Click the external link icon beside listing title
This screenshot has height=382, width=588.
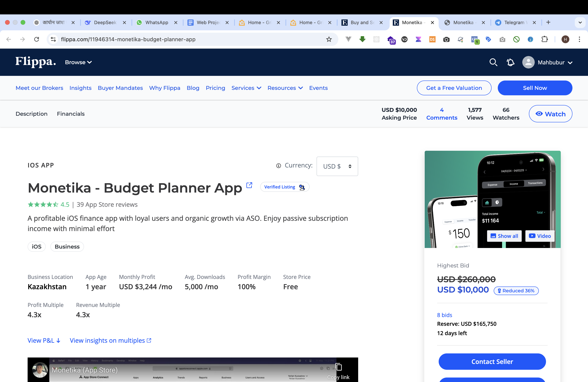click(249, 185)
